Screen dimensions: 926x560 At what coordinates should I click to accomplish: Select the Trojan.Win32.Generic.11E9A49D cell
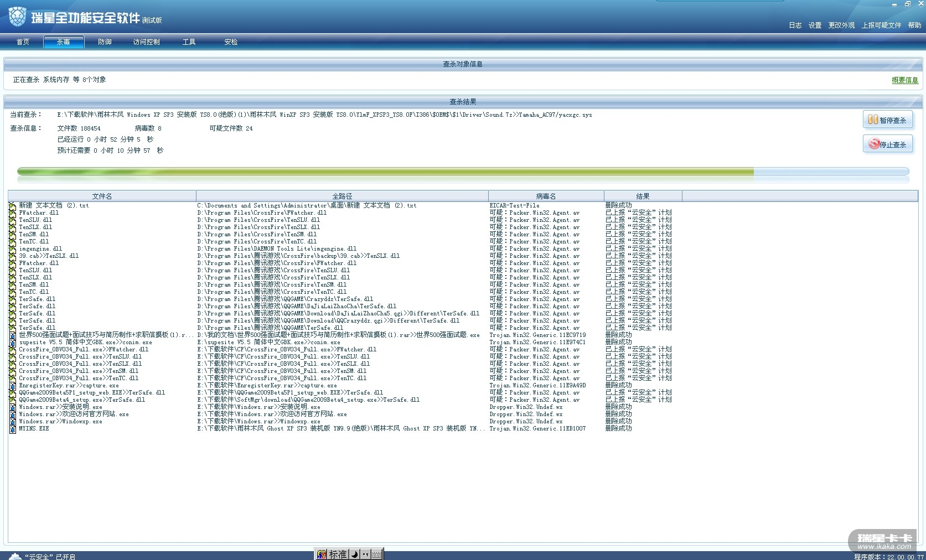point(537,385)
